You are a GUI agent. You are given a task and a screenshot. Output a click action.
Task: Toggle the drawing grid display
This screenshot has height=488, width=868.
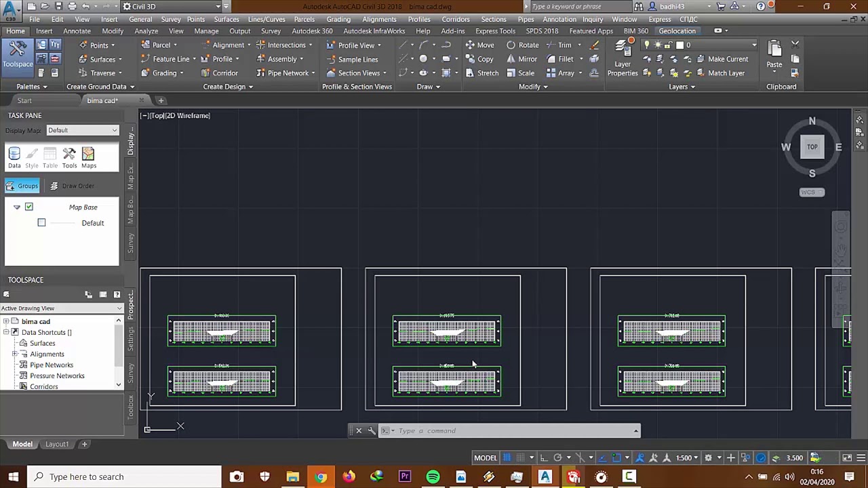(508, 457)
